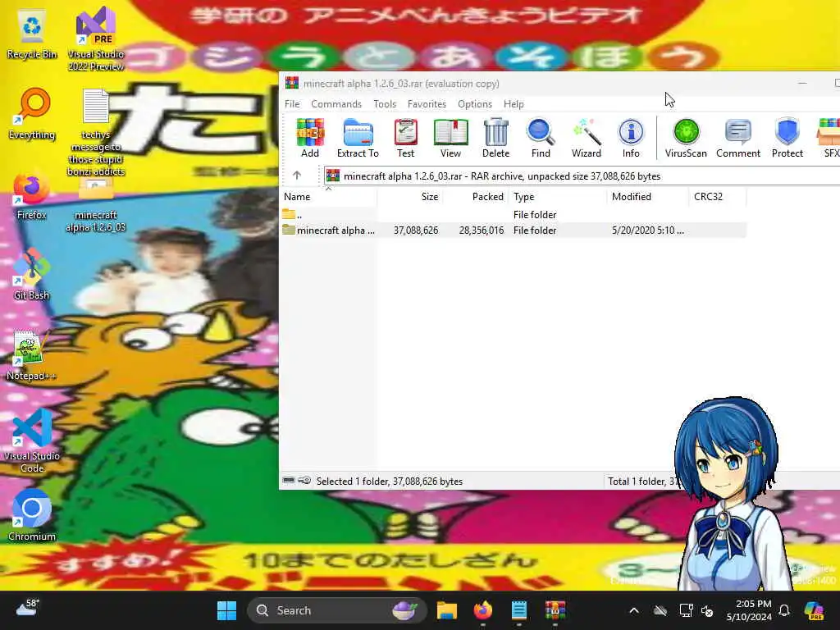Open File Explorer from the taskbar

pyautogui.click(x=446, y=610)
